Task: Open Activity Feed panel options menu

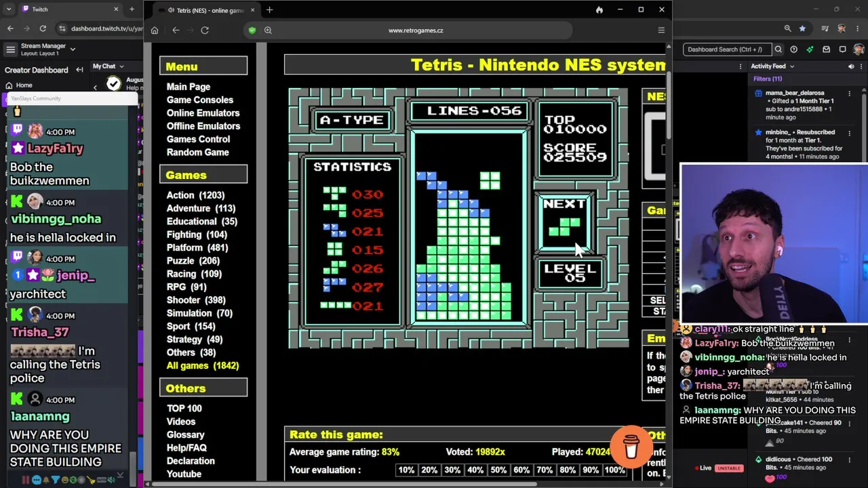Action: (861, 66)
